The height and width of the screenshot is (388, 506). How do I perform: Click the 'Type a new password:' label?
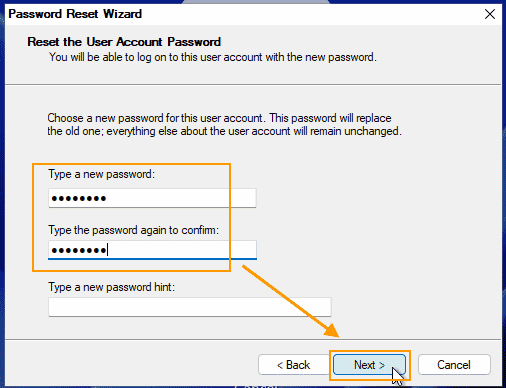[102, 174]
